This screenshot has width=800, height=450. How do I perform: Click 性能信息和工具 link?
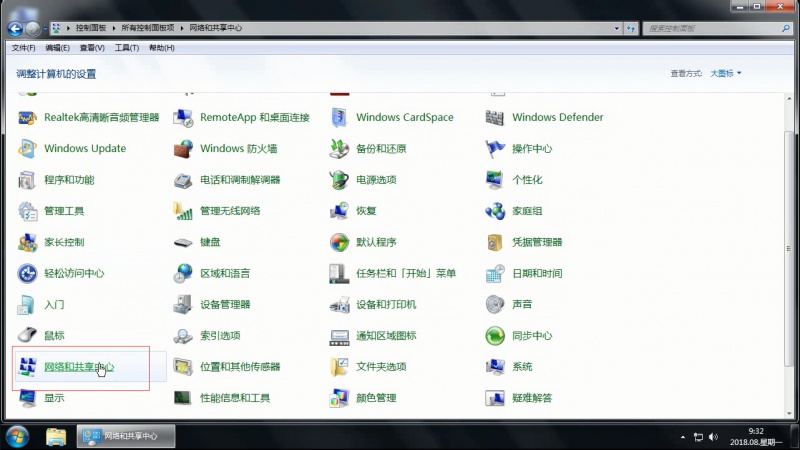click(235, 398)
